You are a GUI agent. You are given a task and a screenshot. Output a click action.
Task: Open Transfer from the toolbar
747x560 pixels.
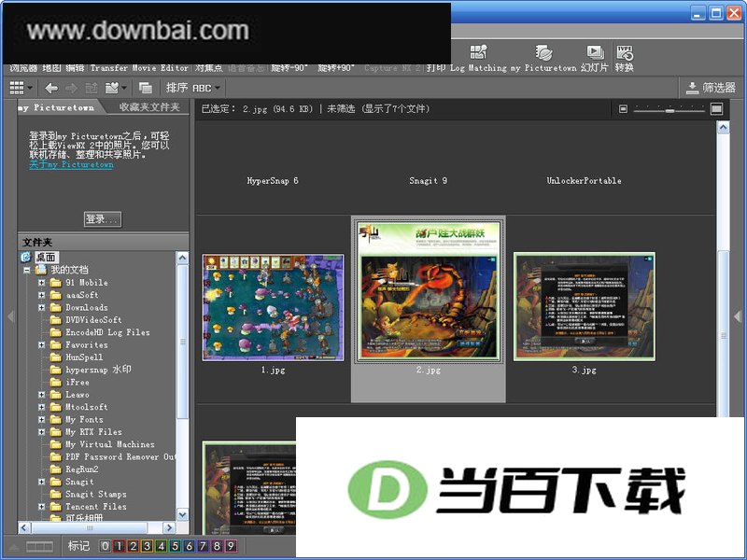click(x=108, y=68)
